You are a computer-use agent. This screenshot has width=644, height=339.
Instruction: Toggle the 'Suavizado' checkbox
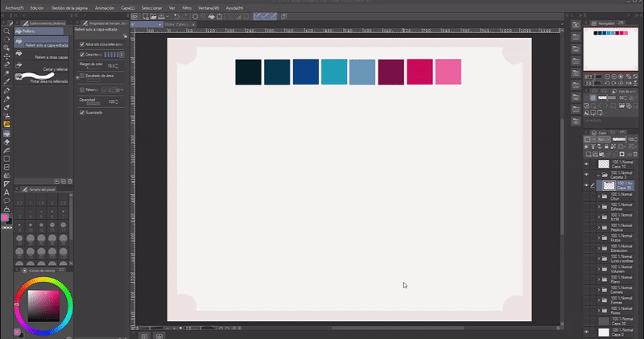pyautogui.click(x=82, y=113)
